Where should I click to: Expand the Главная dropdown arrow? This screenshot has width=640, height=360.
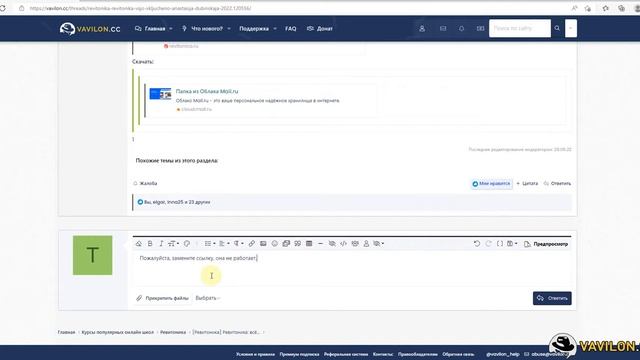coord(171,29)
